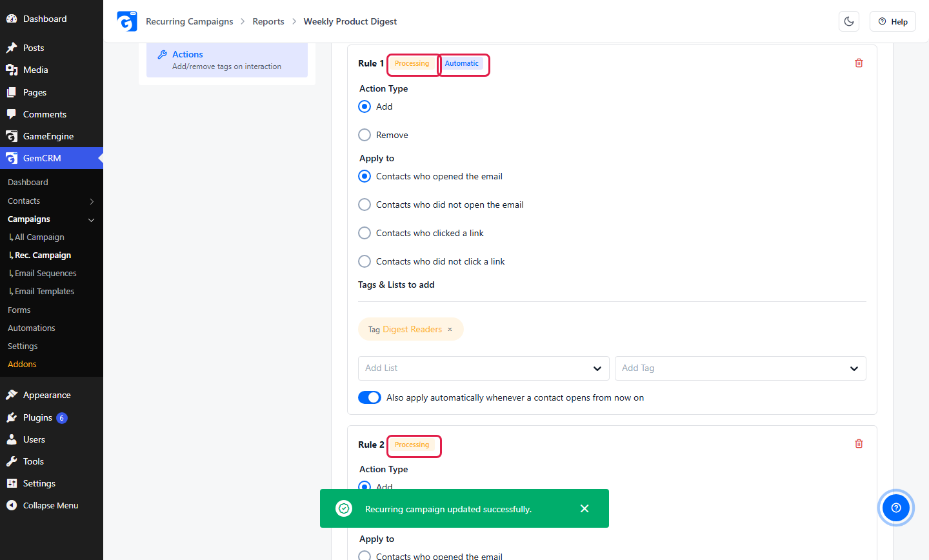Click the Tools wrench icon
Screen dimensions: 929x560
click(12, 461)
